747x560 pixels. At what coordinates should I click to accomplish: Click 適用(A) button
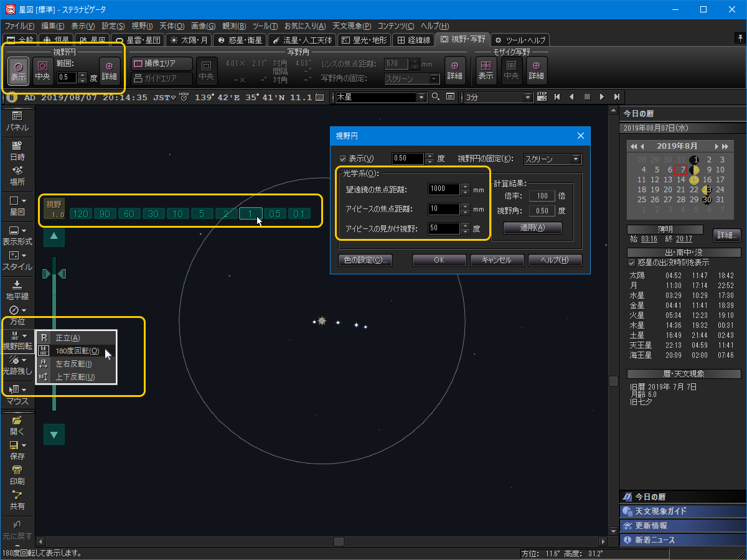pos(532,228)
